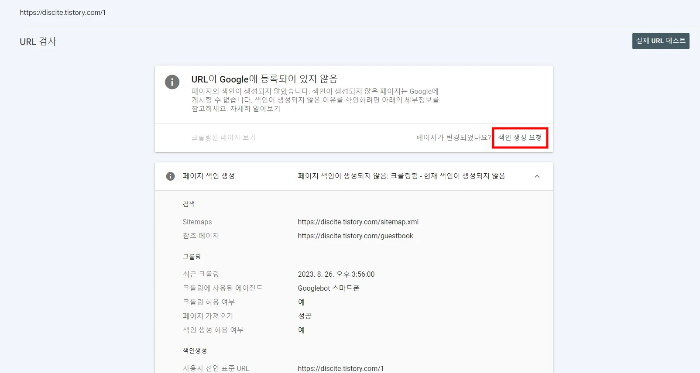The height and width of the screenshot is (373, 700).
Task: Click the 실제 URL 테스트 button
Action: 660,41
